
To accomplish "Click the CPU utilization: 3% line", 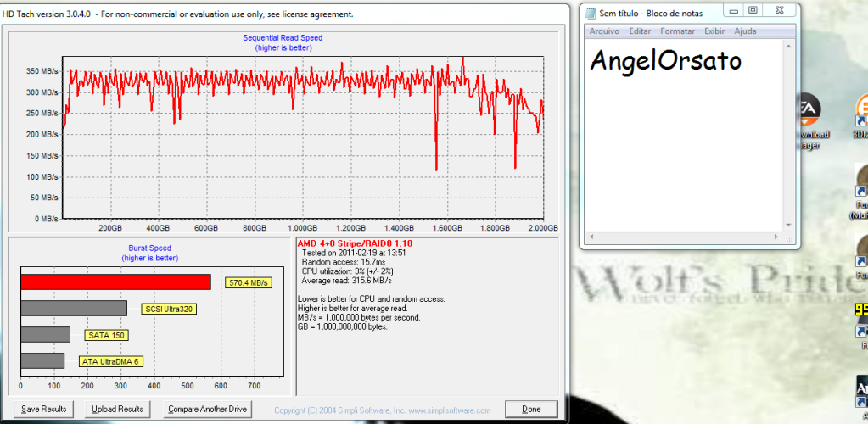I will (x=348, y=271).
